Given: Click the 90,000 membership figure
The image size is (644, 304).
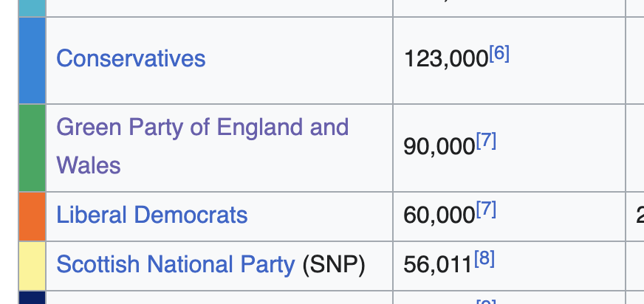Looking at the screenshot, I should coord(439,146).
